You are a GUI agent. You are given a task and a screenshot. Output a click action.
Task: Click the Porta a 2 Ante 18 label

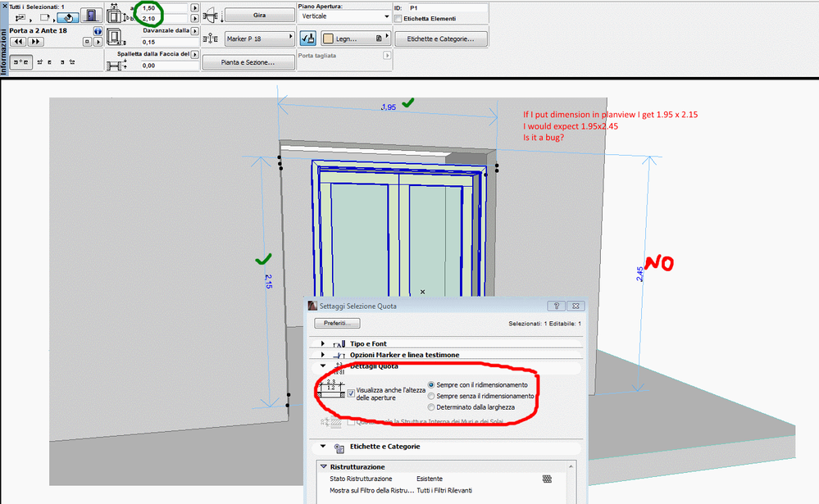pos(39,31)
